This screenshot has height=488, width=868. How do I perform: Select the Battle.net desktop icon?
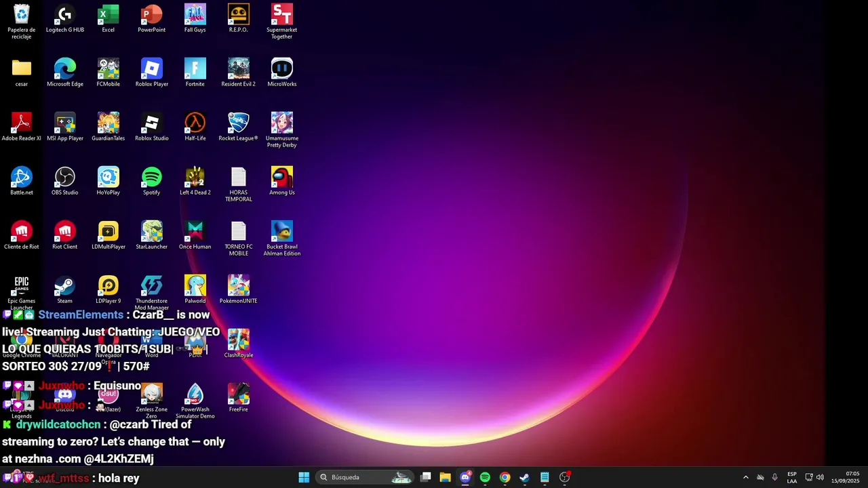coord(22,182)
